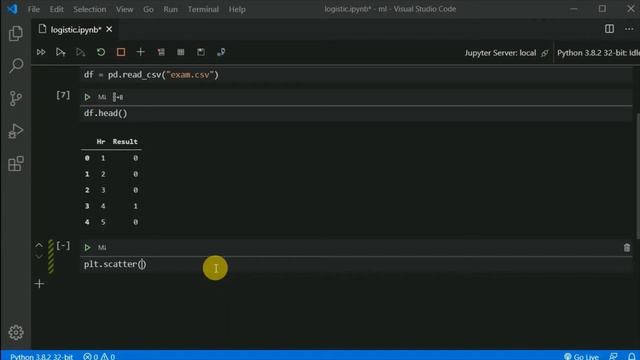640x360 pixels.
Task: Run the df.head() cell
Action: pyautogui.click(x=87, y=97)
